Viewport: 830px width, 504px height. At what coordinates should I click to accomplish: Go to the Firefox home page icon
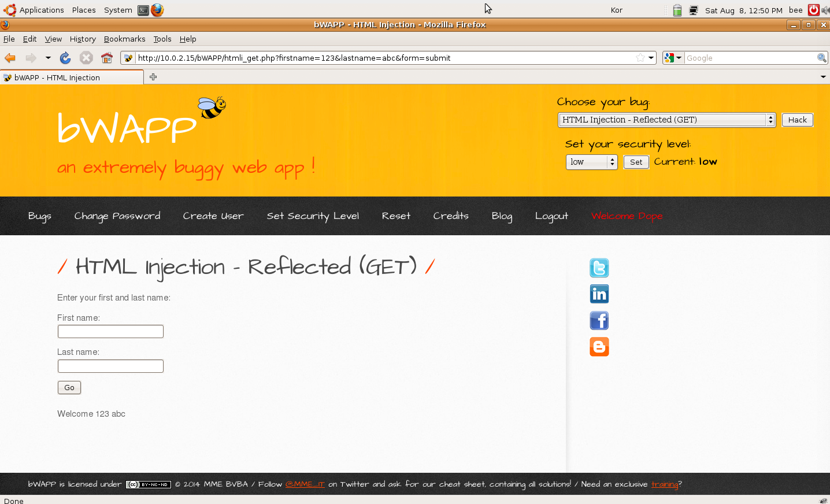click(107, 58)
